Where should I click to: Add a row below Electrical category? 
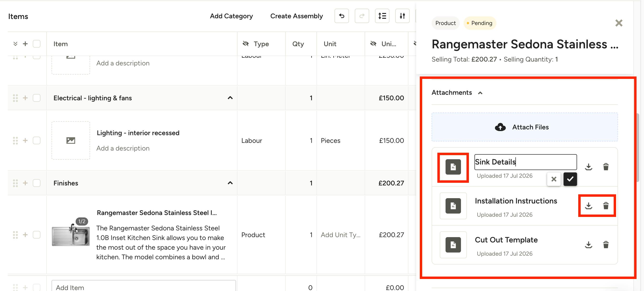[25, 98]
